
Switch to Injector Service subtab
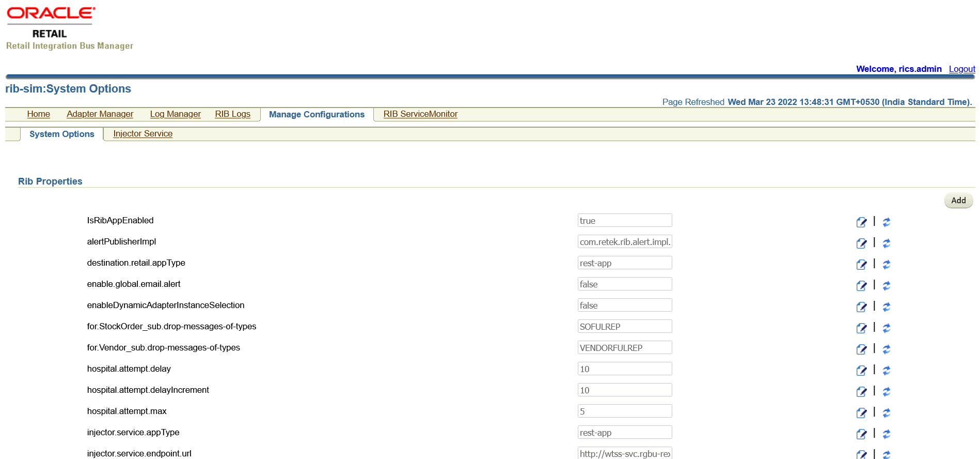coord(143,134)
